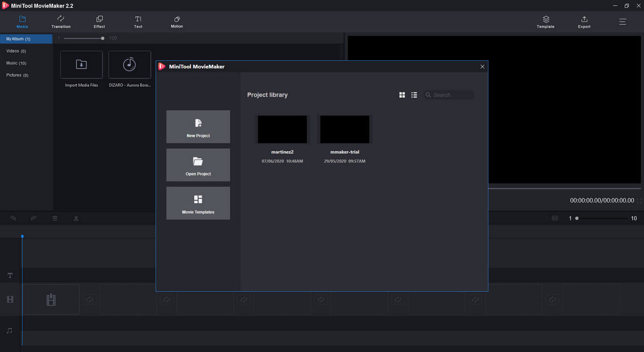644x352 pixels.
Task: Click the Redo arrow icon
Action: click(34, 218)
